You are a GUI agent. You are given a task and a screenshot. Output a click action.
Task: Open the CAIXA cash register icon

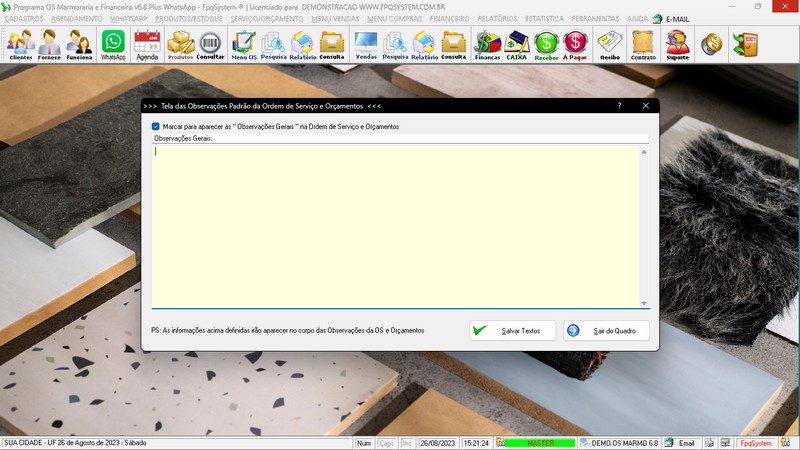tap(517, 44)
